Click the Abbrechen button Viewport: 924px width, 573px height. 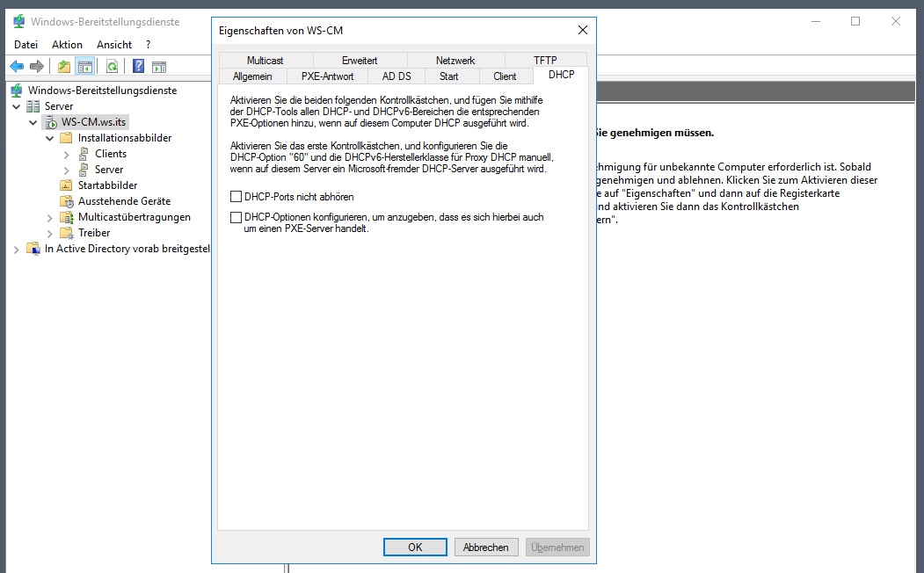pos(485,548)
